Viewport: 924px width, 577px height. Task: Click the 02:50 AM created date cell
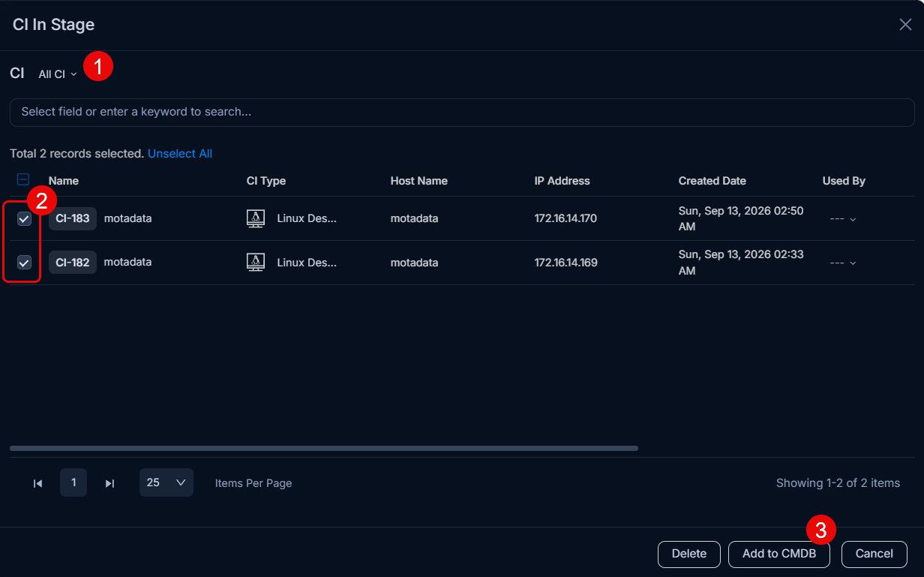coord(741,218)
